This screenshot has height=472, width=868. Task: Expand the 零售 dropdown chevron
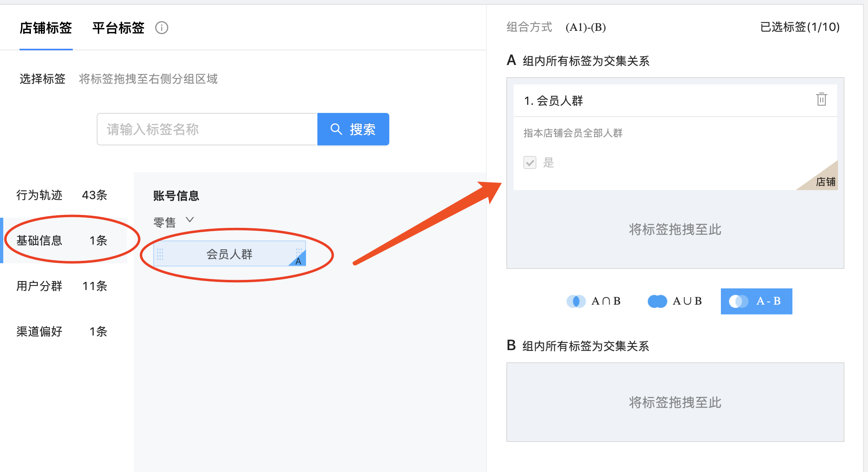pyautogui.click(x=189, y=220)
